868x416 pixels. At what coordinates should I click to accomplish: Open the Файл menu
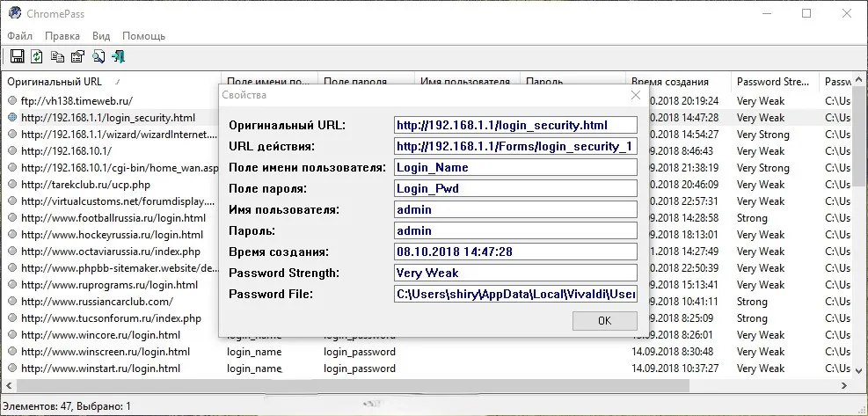(20, 36)
